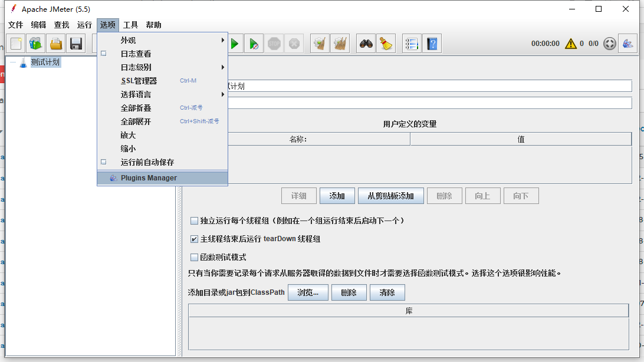Start test without pauses icon
This screenshot has height=362, width=644.
[x=254, y=44]
